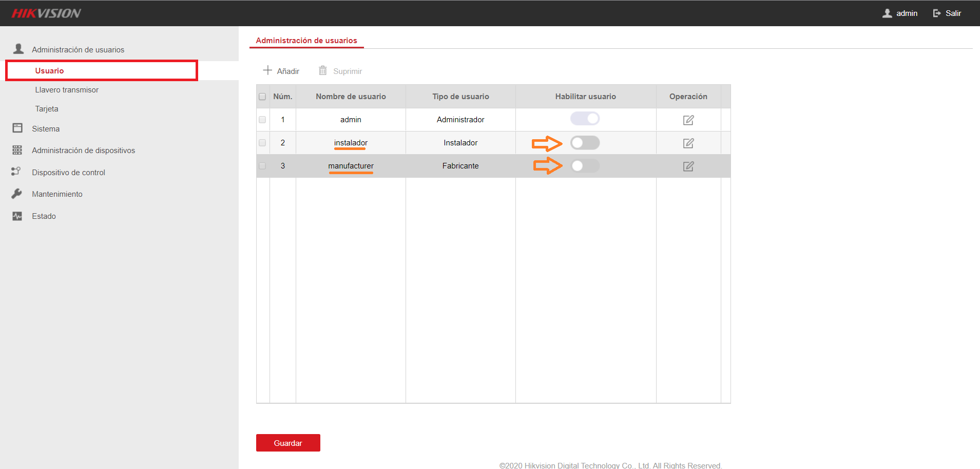The height and width of the screenshot is (469, 980).
Task: Expand Administración de dispositivos menu
Action: tap(83, 151)
